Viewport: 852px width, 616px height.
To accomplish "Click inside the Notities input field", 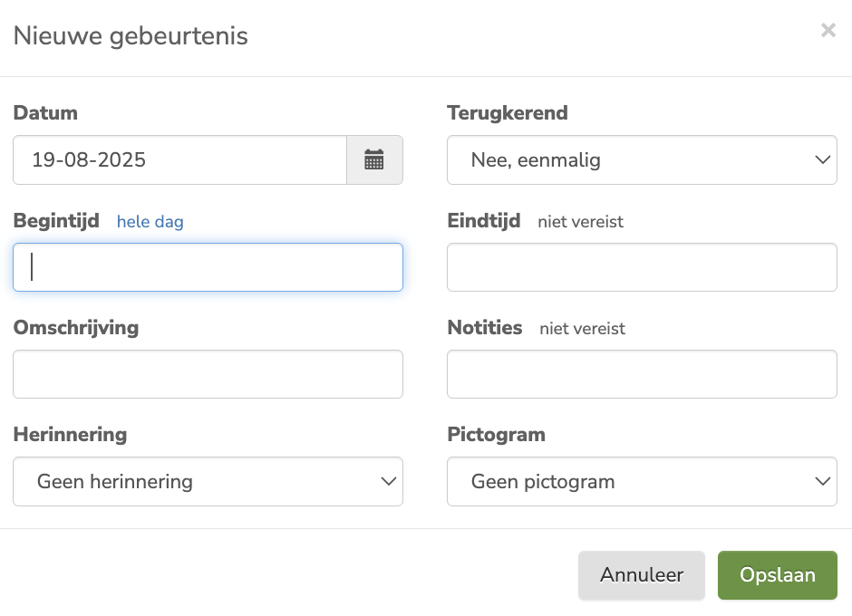I will [642, 373].
